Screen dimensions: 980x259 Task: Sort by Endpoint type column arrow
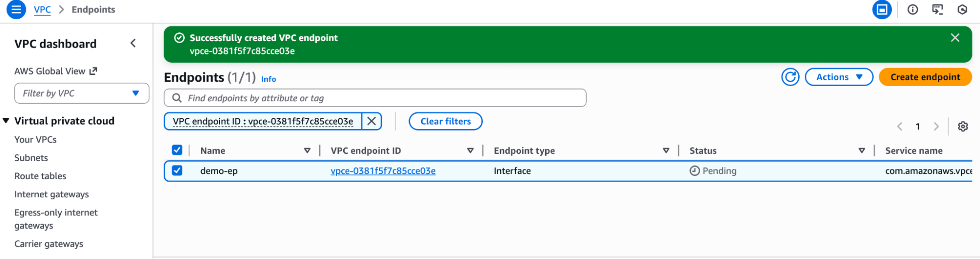point(666,150)
